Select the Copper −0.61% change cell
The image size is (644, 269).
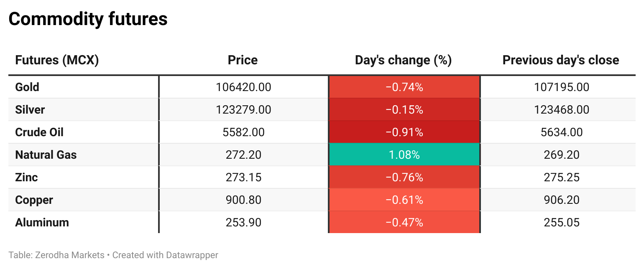click(x=404, y=200)
